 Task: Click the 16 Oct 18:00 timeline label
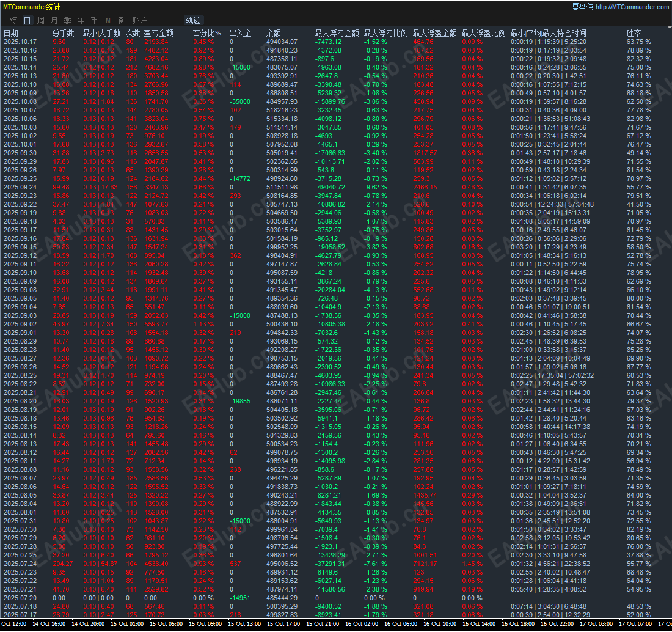pyautogui.click(x=518, y=624)
